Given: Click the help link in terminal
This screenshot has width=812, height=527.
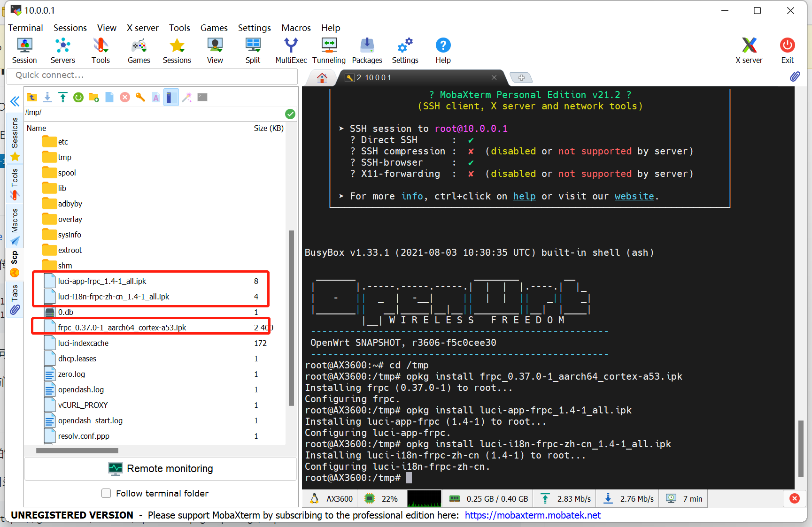Looking at the screenshot, I should pyautogui.click(x=524, y=196).
